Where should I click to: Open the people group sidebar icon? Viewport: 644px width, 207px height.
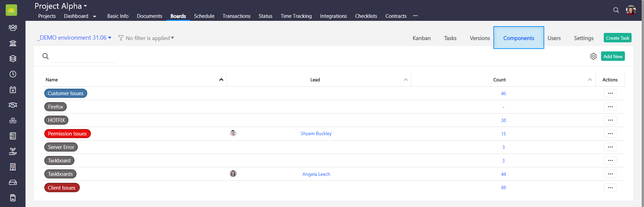[x=13, y=28]
